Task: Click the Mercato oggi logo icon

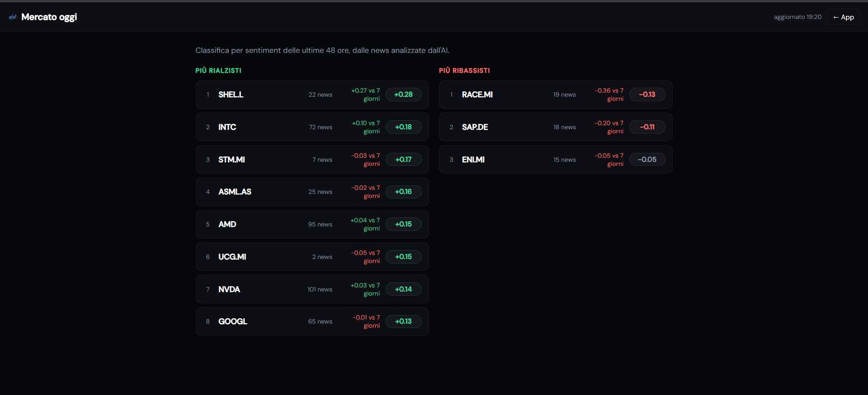Action: (13, 17)
